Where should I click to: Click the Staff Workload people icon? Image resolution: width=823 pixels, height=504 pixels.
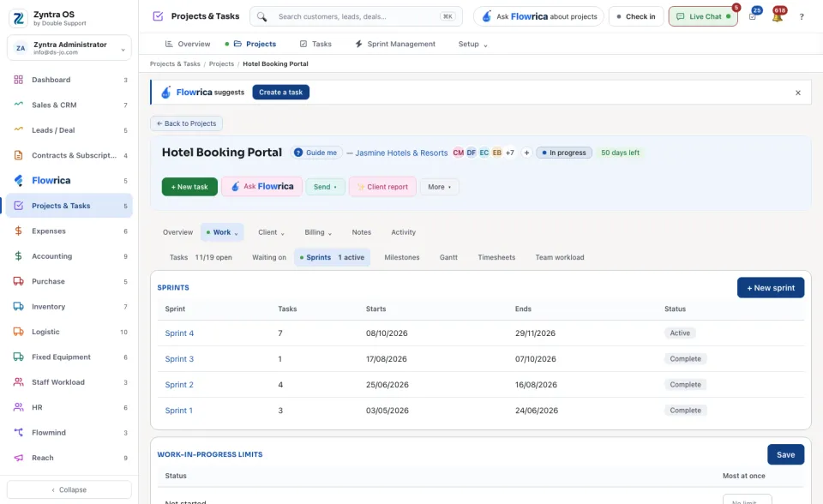[18, 382]
